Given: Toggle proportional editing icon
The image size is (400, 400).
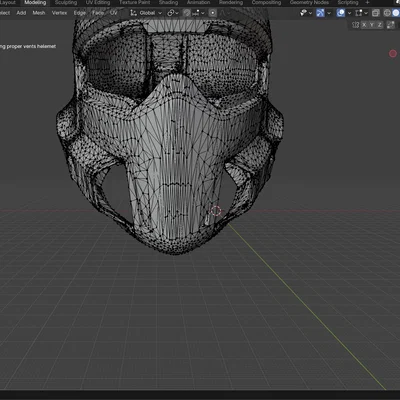Looking at the screenshot, I should (213, 13).
